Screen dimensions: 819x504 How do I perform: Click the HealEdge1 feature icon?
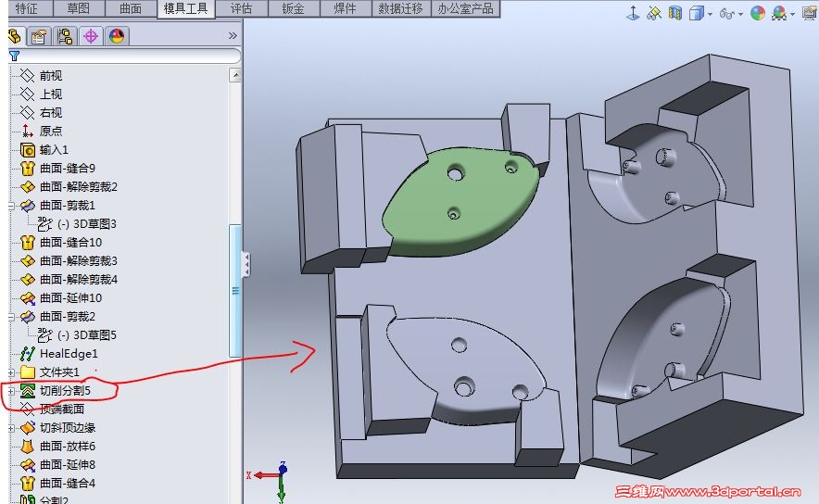tap(27, 354)
